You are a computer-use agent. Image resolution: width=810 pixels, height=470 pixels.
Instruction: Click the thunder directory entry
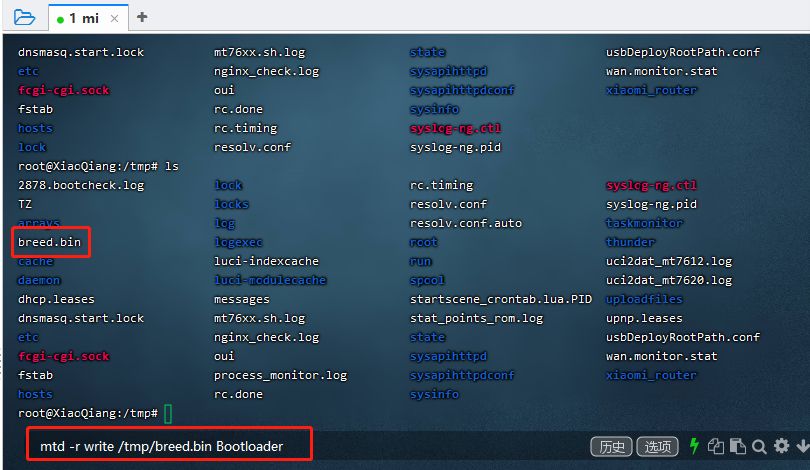coord(630,242)
